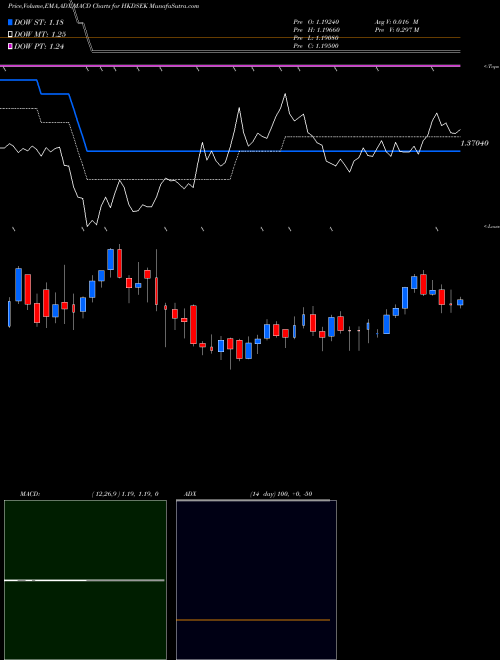Image resolution: width=500 pixels, height=660 pixels.
Task: Select the 'DOW PT: 1.24' legend text
Action: click(39, 46)
